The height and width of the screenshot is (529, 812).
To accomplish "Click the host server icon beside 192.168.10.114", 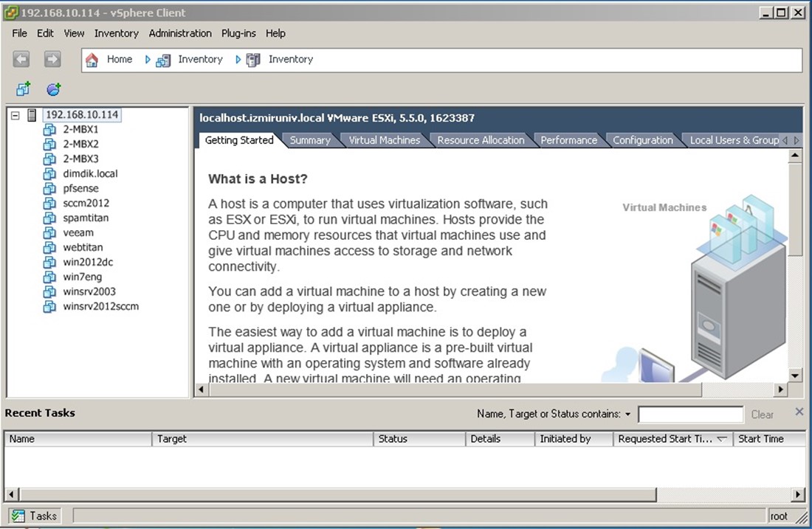I will tap(32, 115).
